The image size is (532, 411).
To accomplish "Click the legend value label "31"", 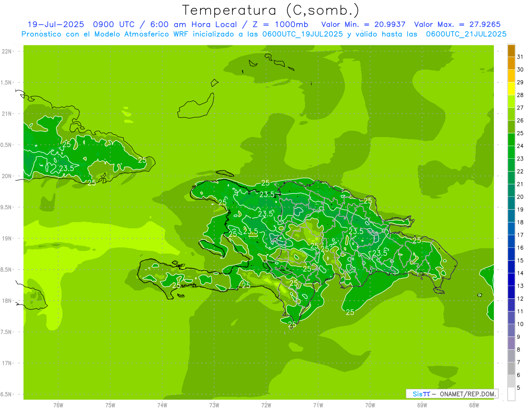I will (x=520, y=56).
